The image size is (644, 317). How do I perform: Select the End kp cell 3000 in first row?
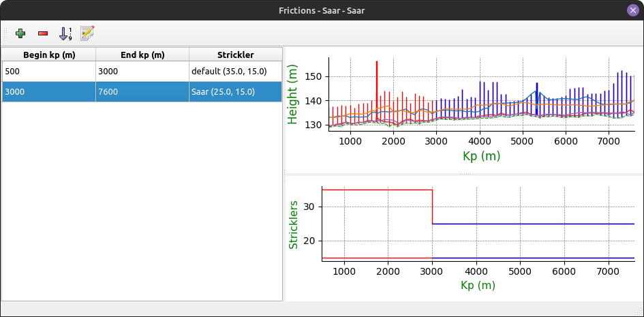[x=142, y=71]
